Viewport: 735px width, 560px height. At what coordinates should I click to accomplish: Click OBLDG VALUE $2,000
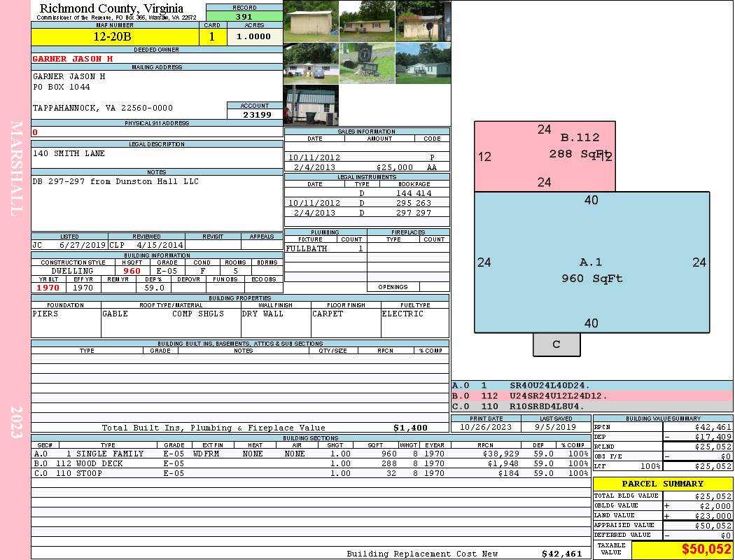[715, 505]
